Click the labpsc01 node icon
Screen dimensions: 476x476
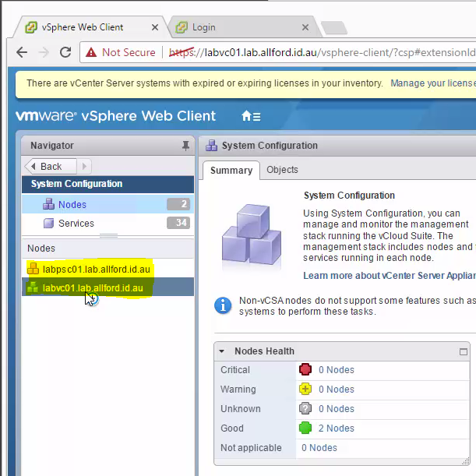click(x=33, y=269)
